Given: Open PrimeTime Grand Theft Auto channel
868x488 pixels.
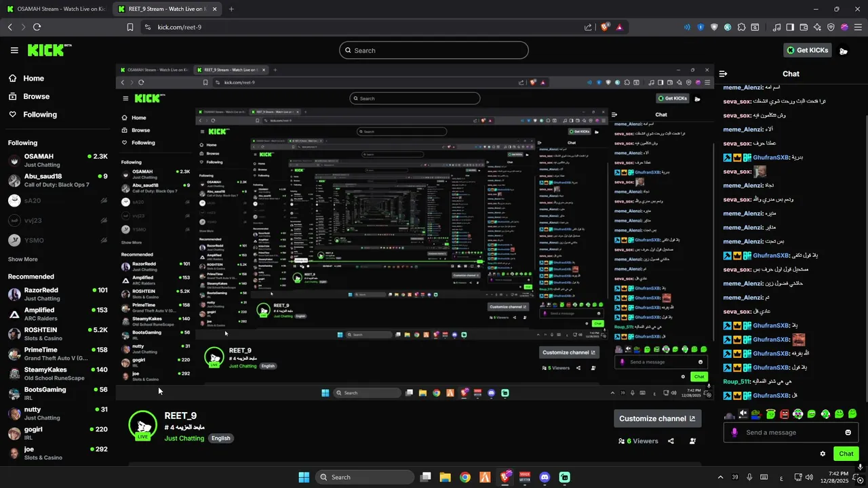Looking at the screenshot, I should tap(58, 354).
